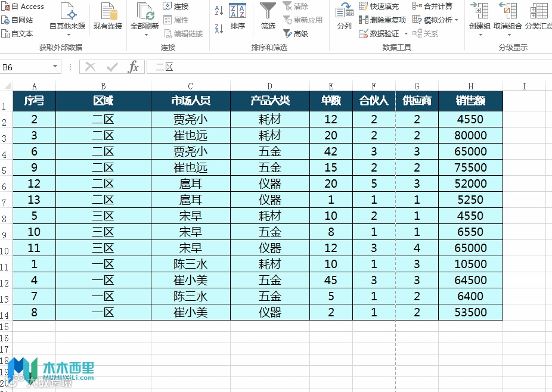The image size is (552, 392).
Task: Click the confirm checkmark in formula bar
Action: [112, 67]
